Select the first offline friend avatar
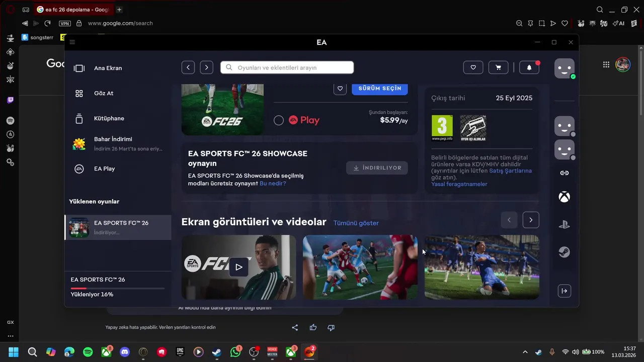 point(565,126)
